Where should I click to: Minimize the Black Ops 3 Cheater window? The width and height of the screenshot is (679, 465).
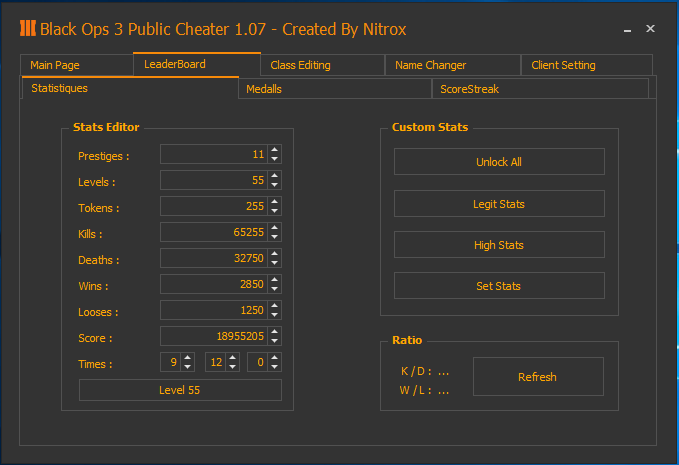click(627, 29)
